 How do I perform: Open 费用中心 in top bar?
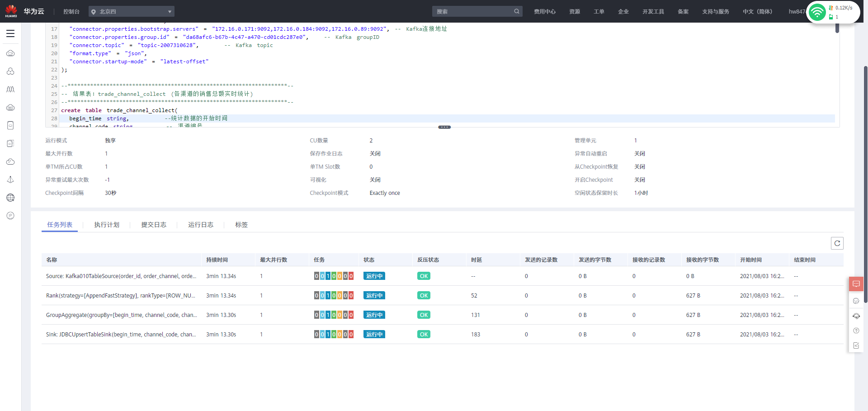[x=544, y=11]
